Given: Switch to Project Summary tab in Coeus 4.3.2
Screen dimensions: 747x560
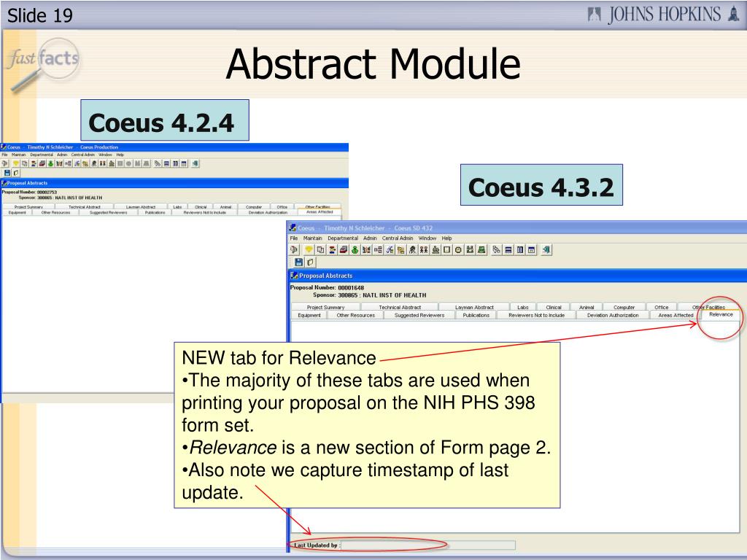Looking at the screenshot, I should click(325, 307).
